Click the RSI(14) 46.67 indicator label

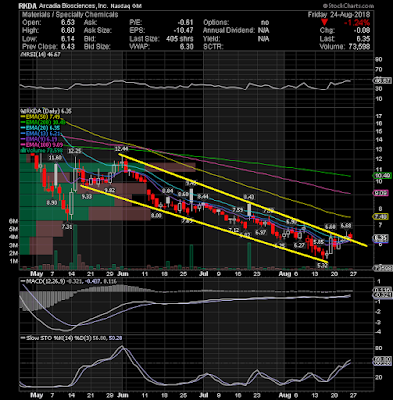pyautogui.click(x=40, y=55)
